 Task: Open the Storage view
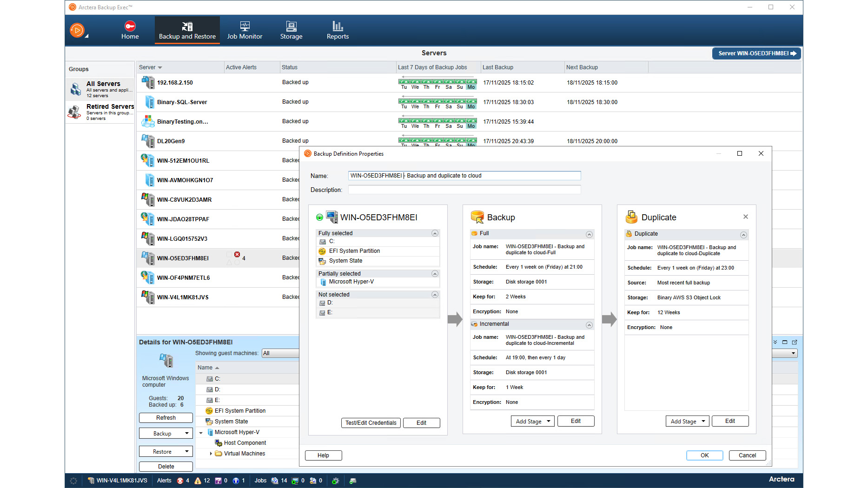(291, 30)
